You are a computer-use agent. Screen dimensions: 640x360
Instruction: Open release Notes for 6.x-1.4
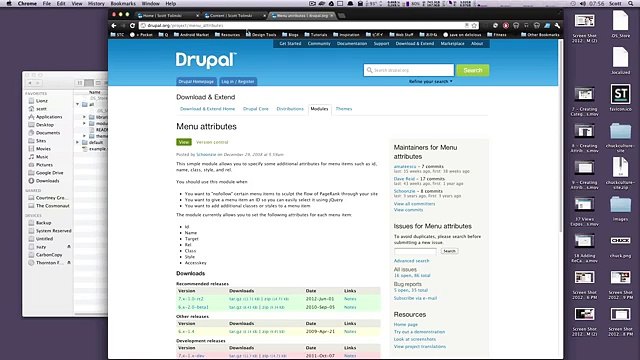tap(350, 332)
